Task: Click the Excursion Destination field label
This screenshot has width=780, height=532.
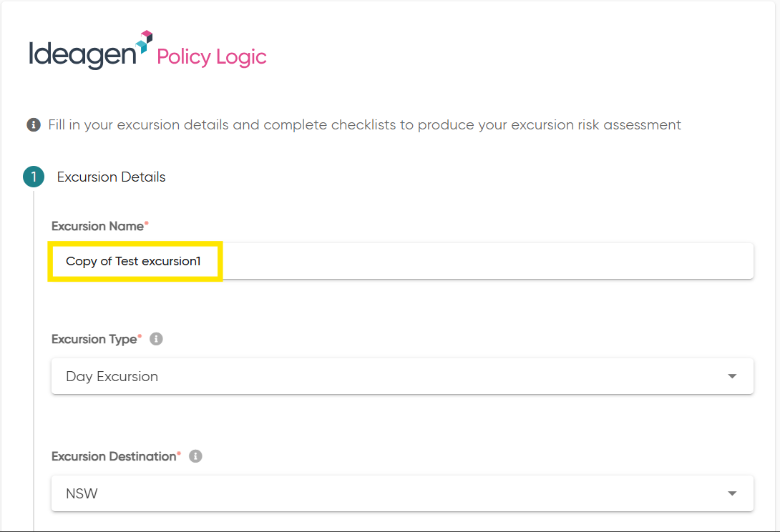Action: [114, 456]
